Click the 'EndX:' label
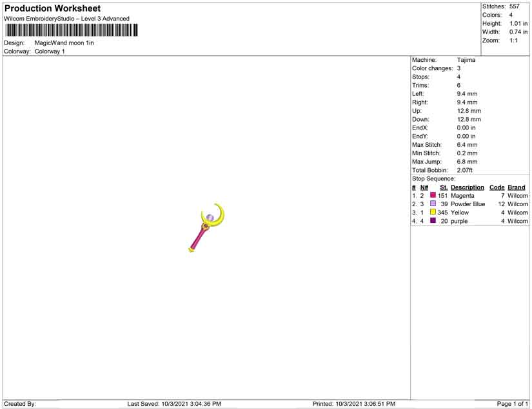Screen dimensions: 532x409 420,128
